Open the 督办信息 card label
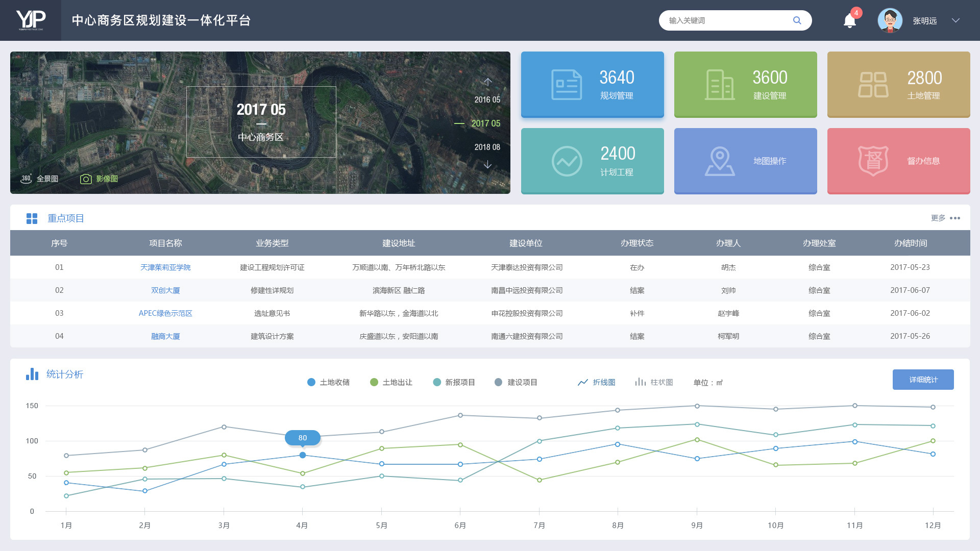 (923, 161)
